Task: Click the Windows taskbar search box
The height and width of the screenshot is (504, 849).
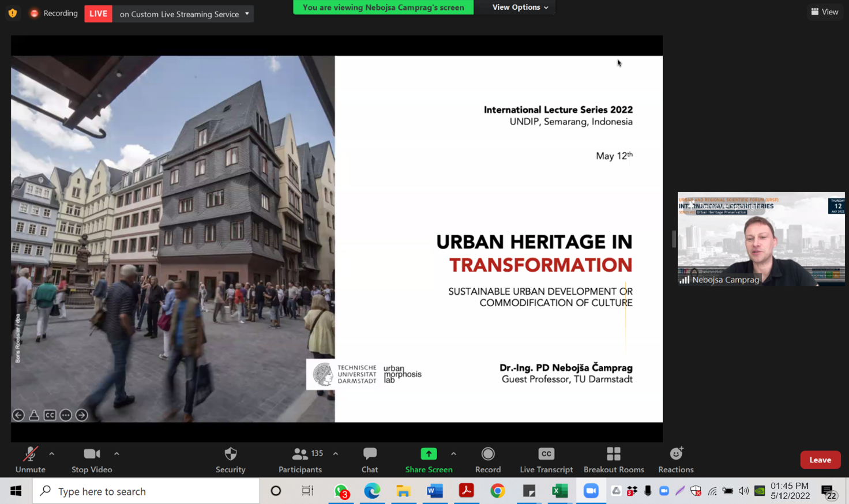Action: (x=146, y=491)
